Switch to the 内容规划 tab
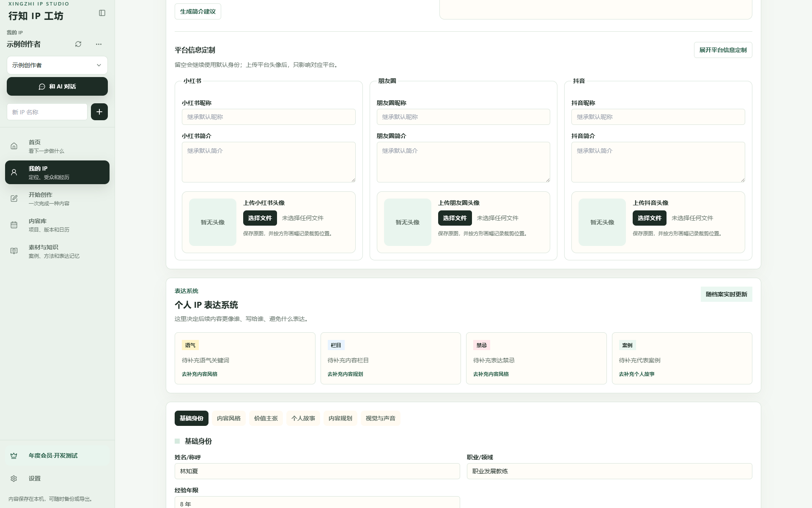The width and height of the screenshot is (812, 508). [340, 418]
